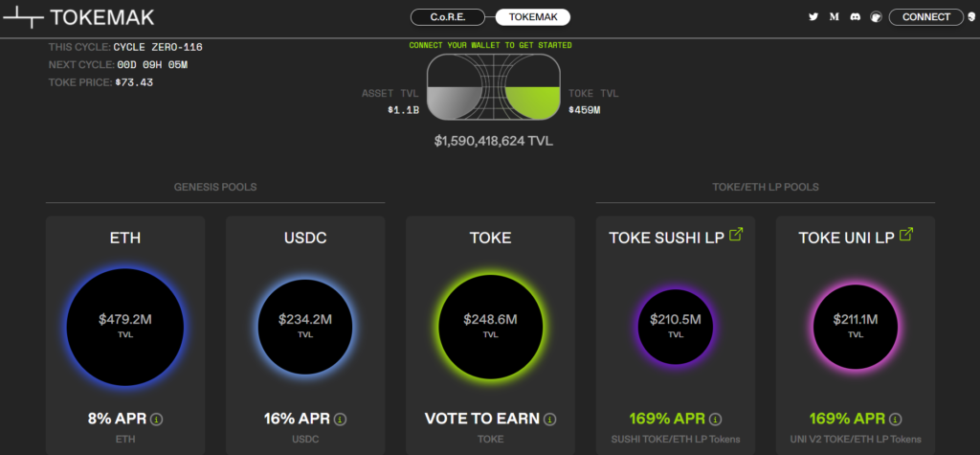Image resolution: width=980 pixels, height=455 pixels.
Task: Click the skull icon beside Connect
Action: 970,17
